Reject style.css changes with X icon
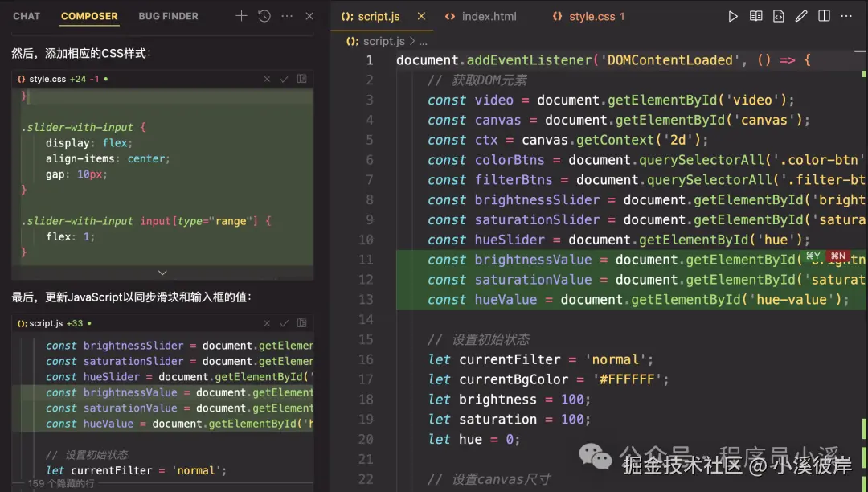 tap(267, 79)
